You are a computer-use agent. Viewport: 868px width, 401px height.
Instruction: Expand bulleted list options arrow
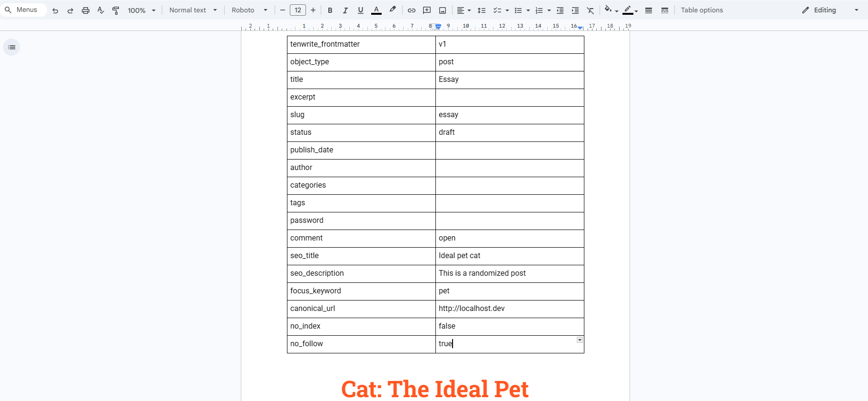tap(528, 10)
